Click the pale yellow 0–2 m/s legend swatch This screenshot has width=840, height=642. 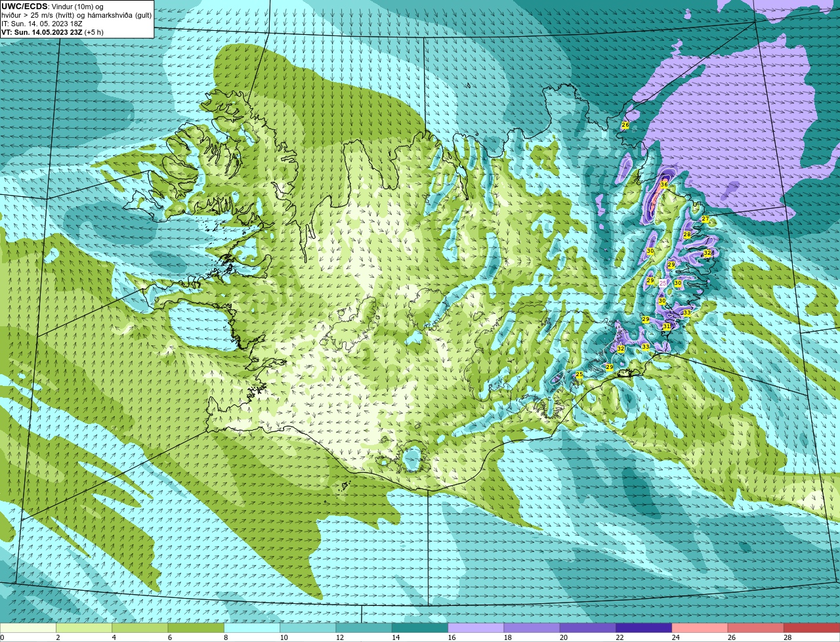coord(28,628)
